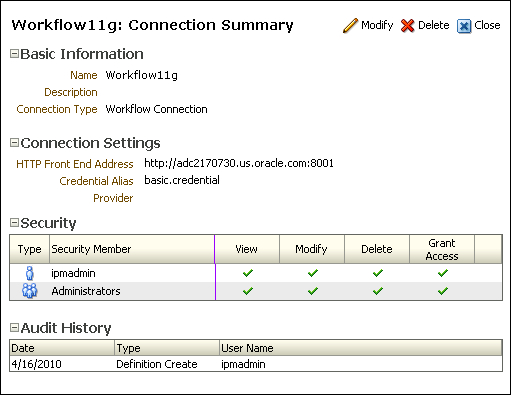Click the User Name column header
Viewport: 511px width, 395px height.
click(x=361, y=348)
